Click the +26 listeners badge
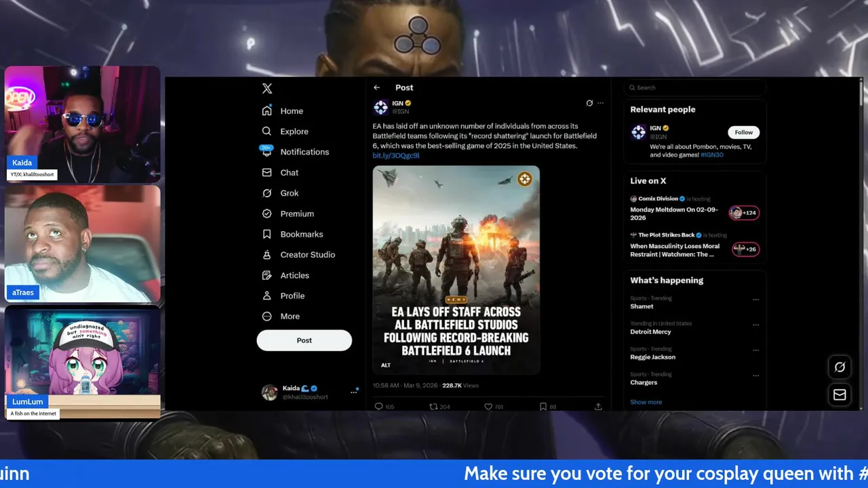This screenshot has width=868, height=488. pyautogui.click(x=745, y=249)
